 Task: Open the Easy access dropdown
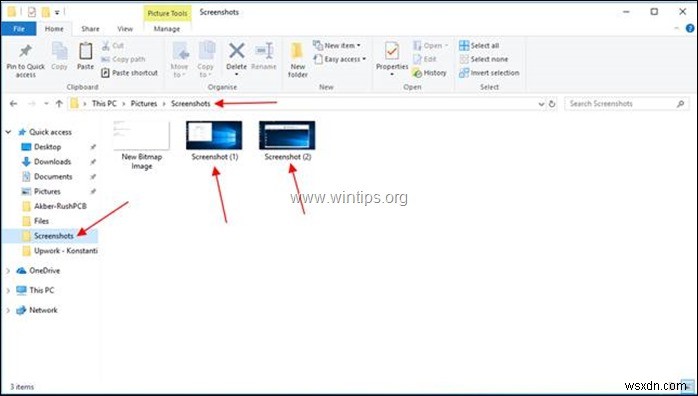click(339, 59)
